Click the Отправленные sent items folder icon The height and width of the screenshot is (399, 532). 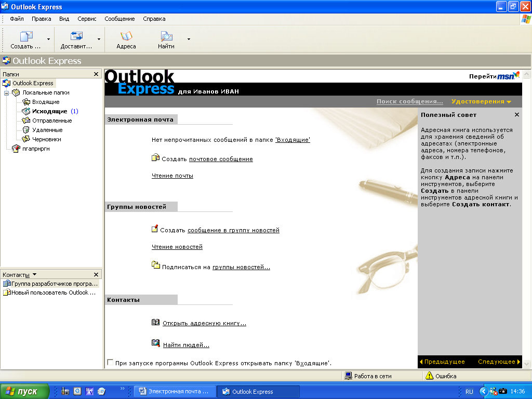[x=26, y=121]
